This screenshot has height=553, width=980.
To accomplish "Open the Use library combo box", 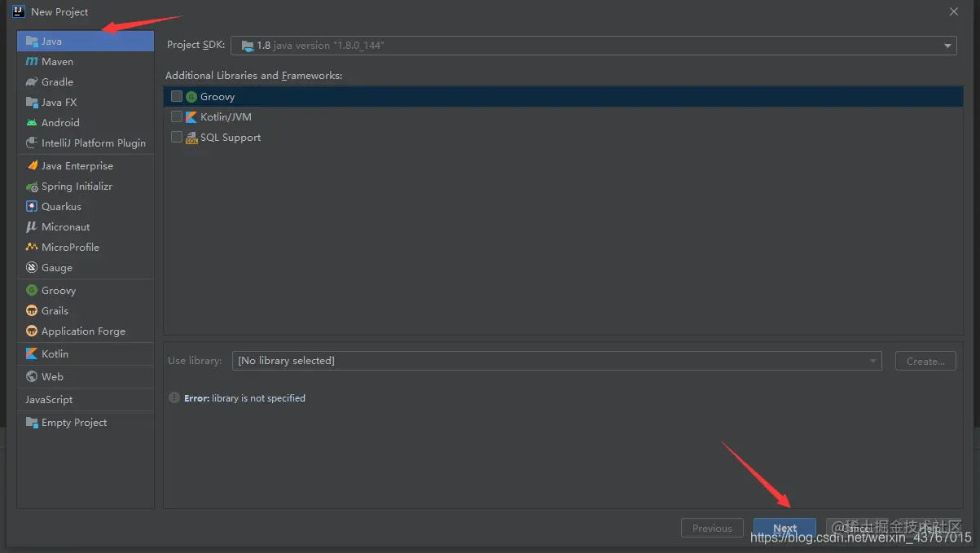I will (x=557, y=361).
